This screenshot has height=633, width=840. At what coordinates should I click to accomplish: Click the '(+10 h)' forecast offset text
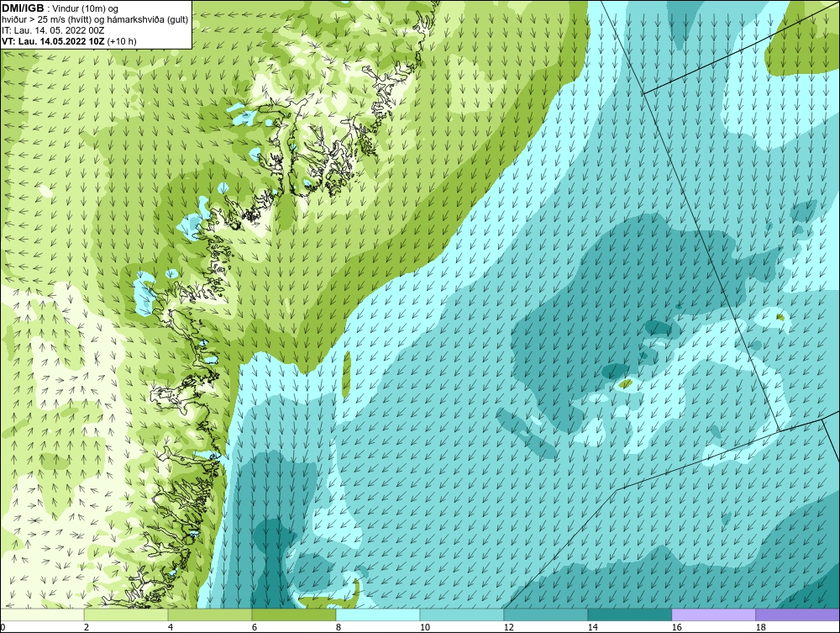click(x=122, y=40)
